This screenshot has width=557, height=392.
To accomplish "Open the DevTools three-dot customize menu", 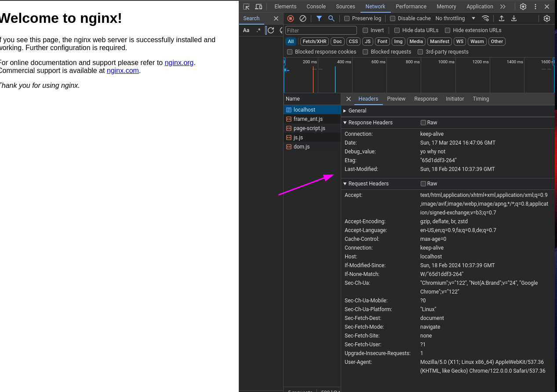I will 535,7.
